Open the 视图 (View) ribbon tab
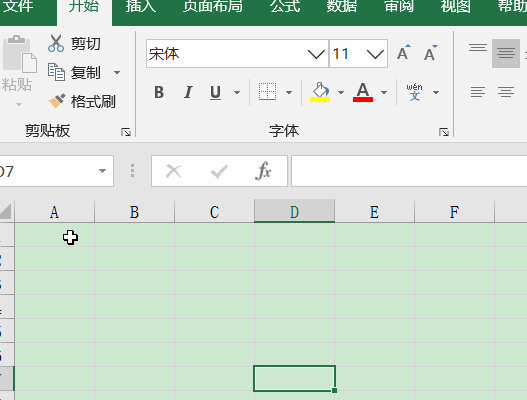527x400 pixels. (x=456, y=6)
